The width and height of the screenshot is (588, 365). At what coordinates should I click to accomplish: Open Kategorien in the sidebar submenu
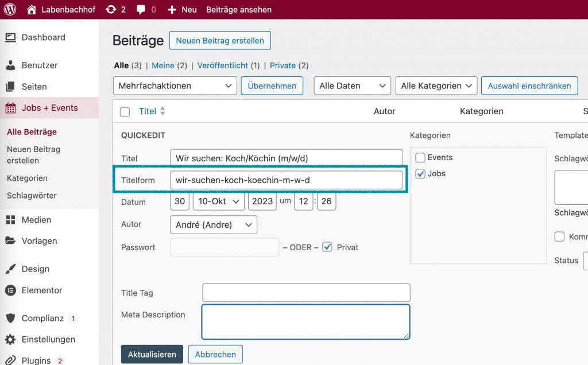coord(27,178)
